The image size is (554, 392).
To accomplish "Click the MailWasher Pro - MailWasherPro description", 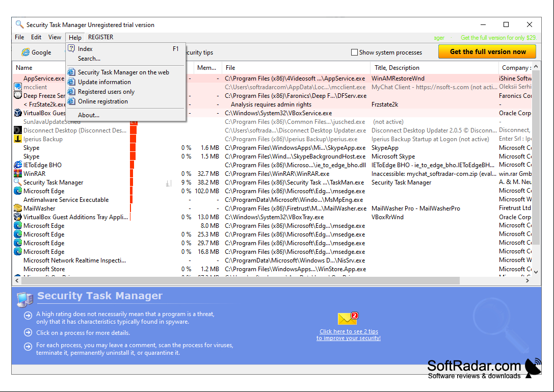I will 415,208.
